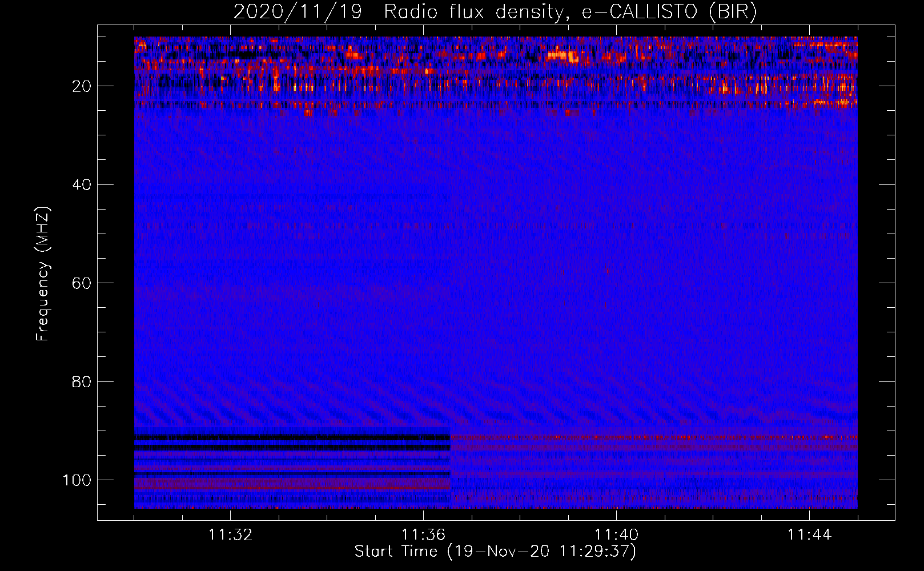Click the "Start Time (19-Nov-20 11:29:37)" label

click(495, 552)
